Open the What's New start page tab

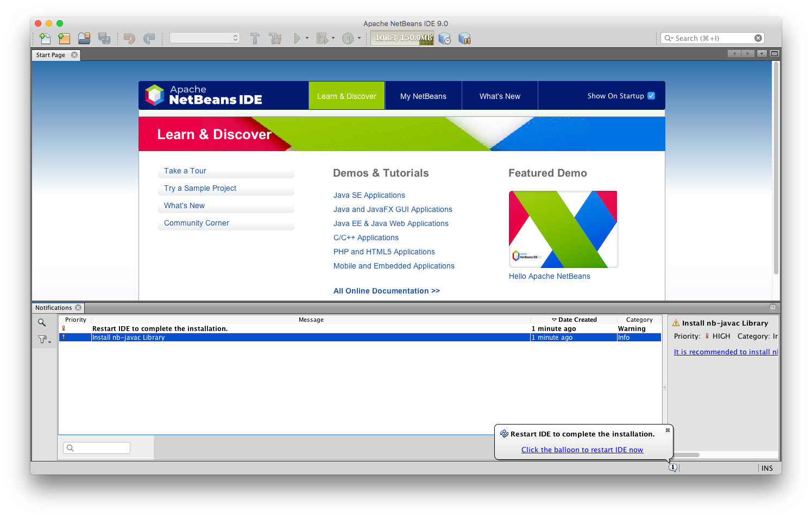(x=499, y=95)
